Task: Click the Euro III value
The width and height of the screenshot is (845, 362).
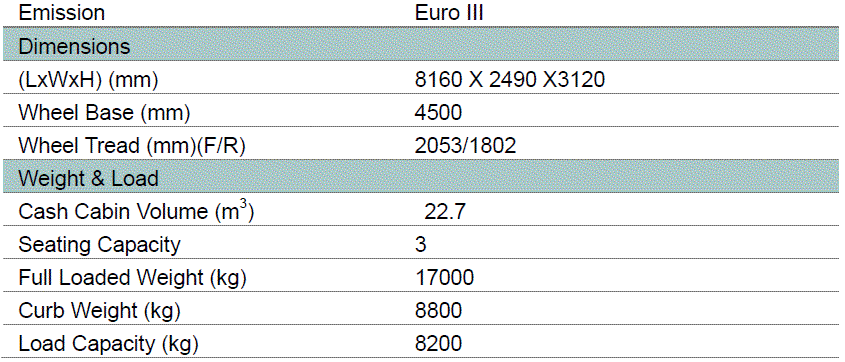Action: (449, 13)
